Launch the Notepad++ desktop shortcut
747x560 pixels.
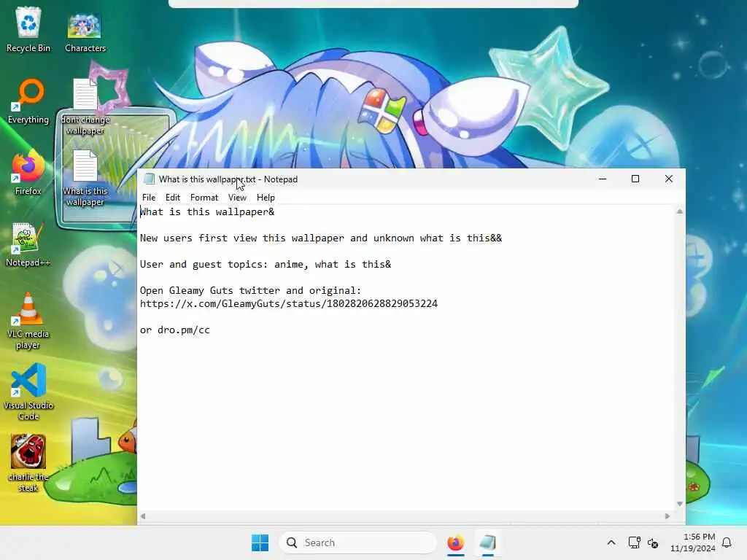(28, 245)
